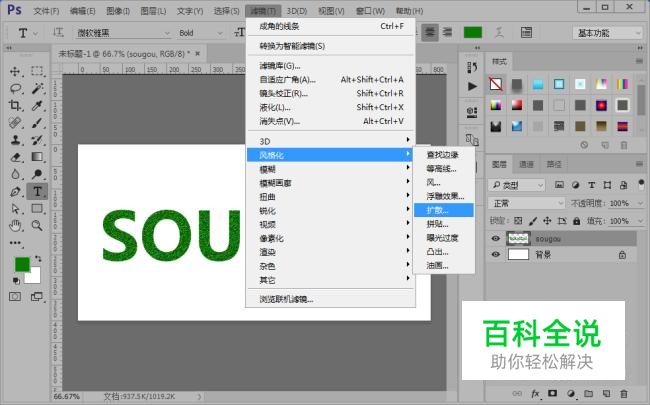Viewport: 650px width, 405px height.
Task: Switch to the 路径 tab
Action: (x=553, y=165)
